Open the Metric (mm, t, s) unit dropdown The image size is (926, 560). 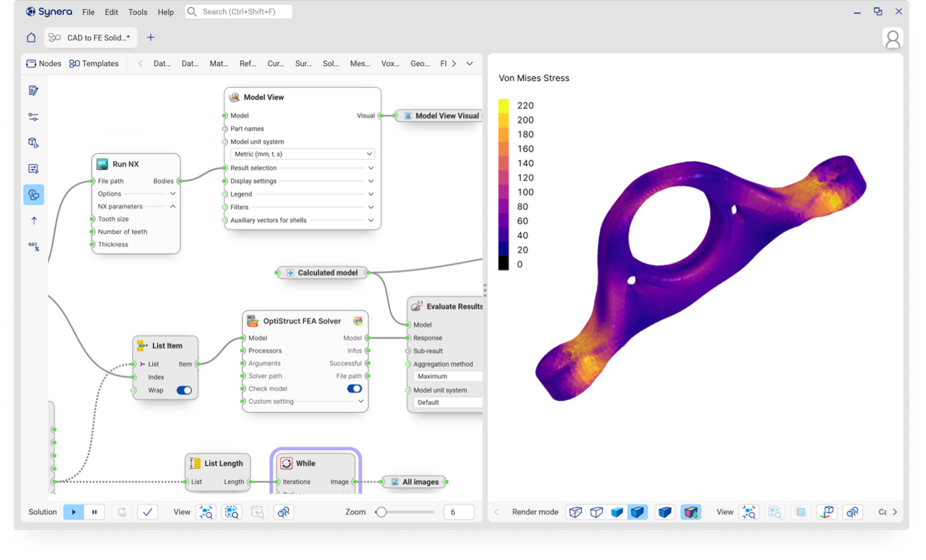(301, 153)
